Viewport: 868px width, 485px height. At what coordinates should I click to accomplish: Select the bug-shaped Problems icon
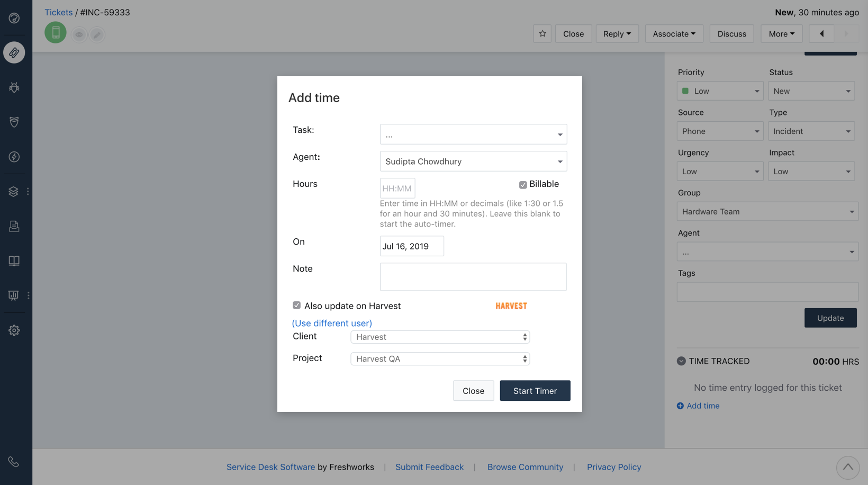click(x=14, y=87)
